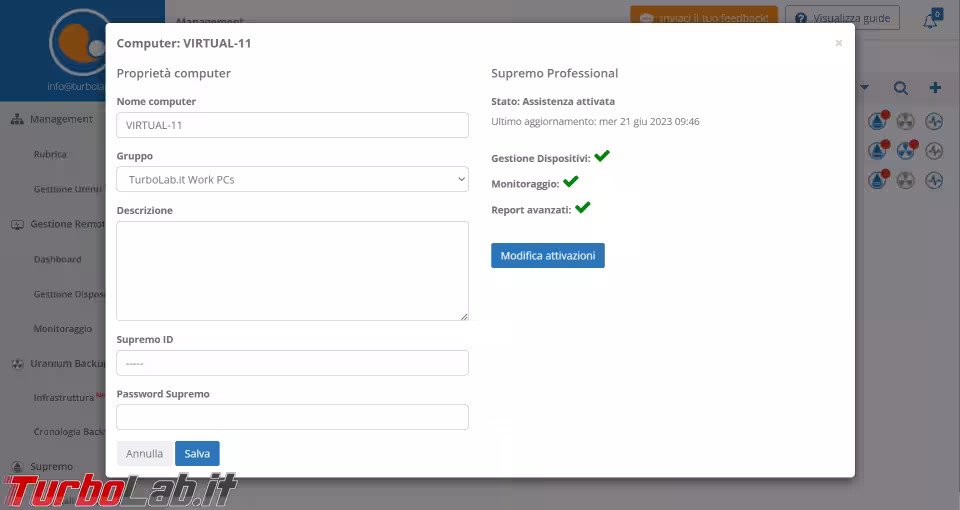Open Rubrica in the sidebar
960x510 pixels.
click(x=50, y=154)
